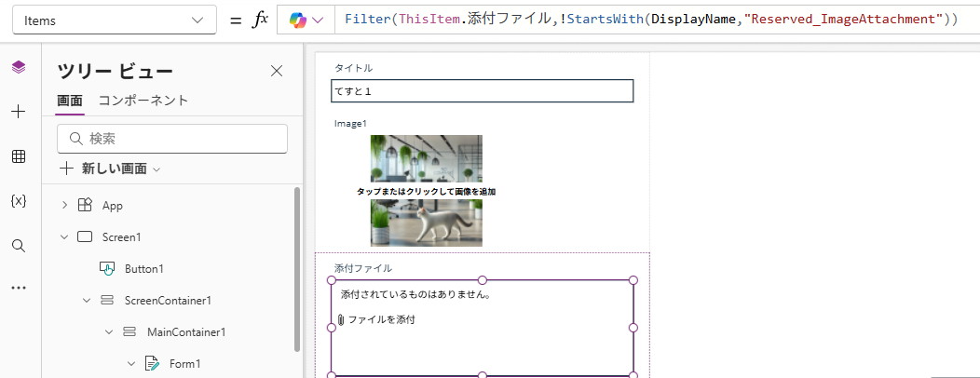
Task: Switch to the コンポーネント tab
Action: (143, 101)
